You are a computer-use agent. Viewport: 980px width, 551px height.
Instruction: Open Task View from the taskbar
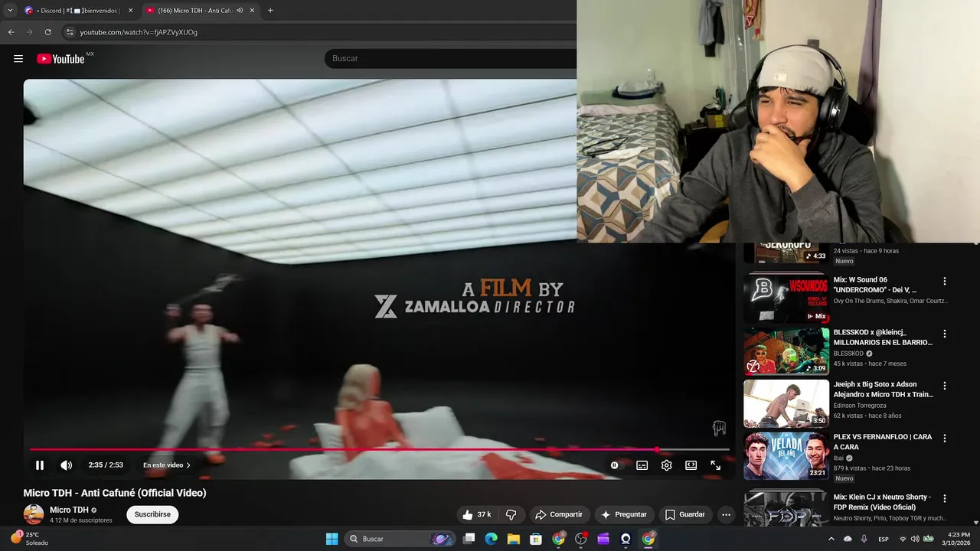point(469,539)
